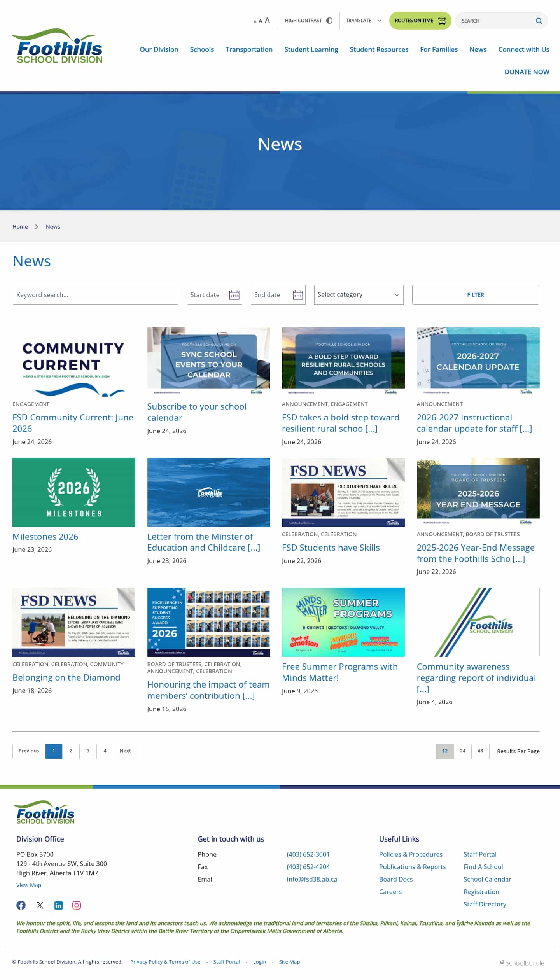The image size is (560, 980).
Task: Open the Schools menu
Action: (x=202, y=49)
